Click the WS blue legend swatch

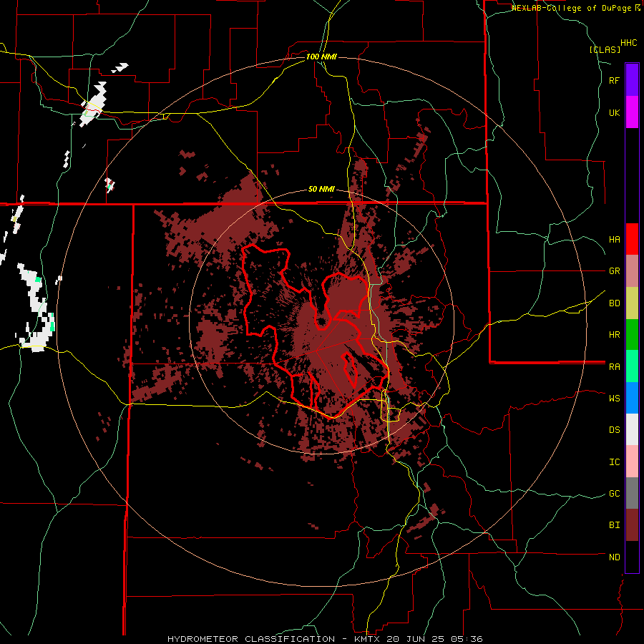pyautogui.click(x=632, y=398)
